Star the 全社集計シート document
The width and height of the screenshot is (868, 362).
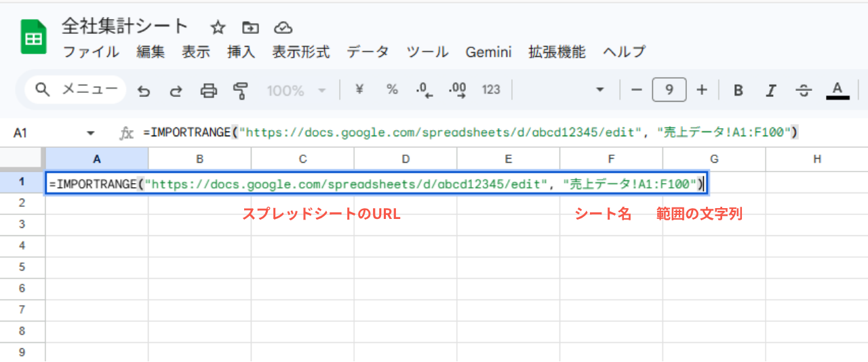218,28
